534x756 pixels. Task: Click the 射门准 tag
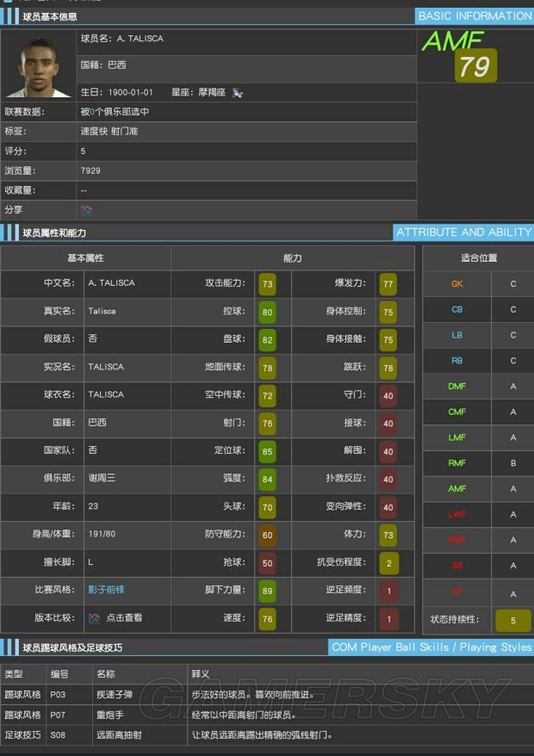point(124,131)
